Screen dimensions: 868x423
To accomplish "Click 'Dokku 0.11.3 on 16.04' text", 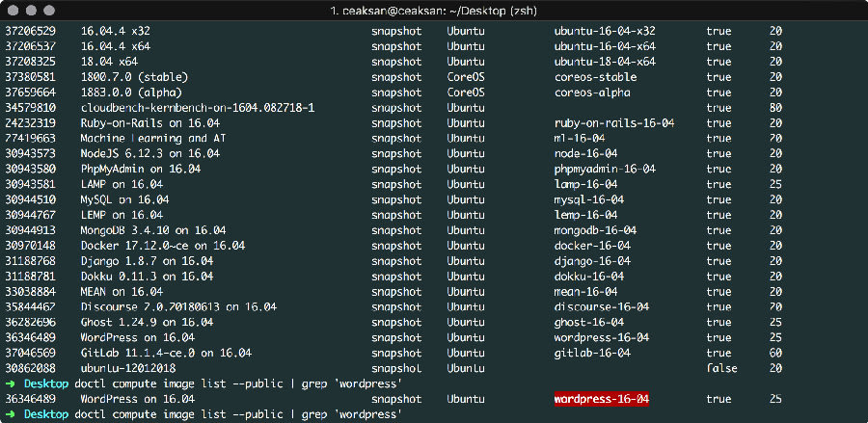I will click(x=148, y=276).
